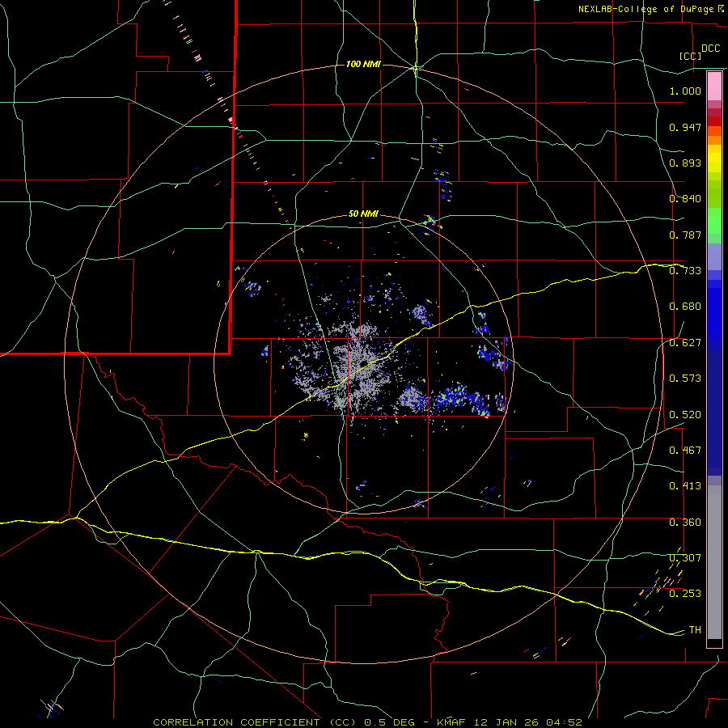
Task: Click the 0.520 scale value
Action: coord(685,415)
